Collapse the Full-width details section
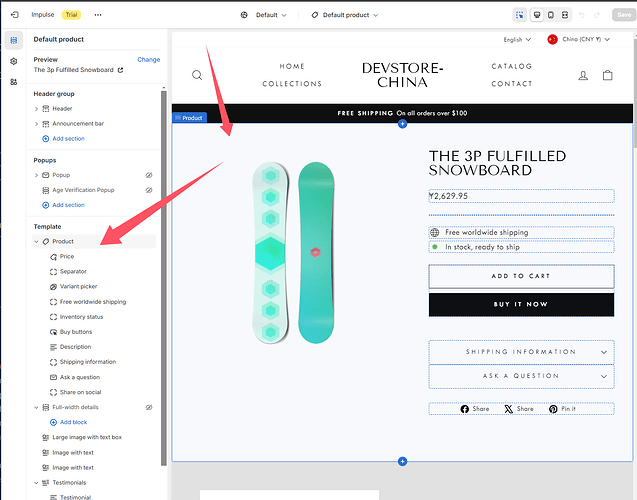 36,407
